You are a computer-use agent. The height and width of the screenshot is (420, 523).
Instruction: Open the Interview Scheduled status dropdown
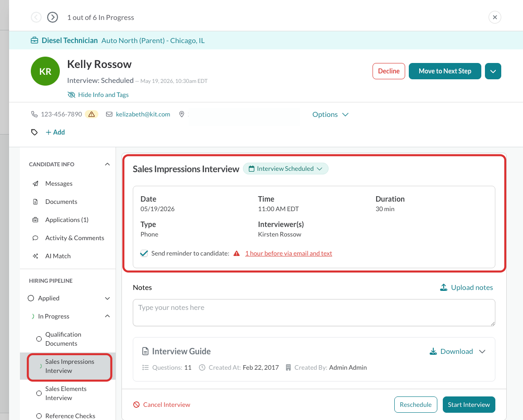point(286,169)
